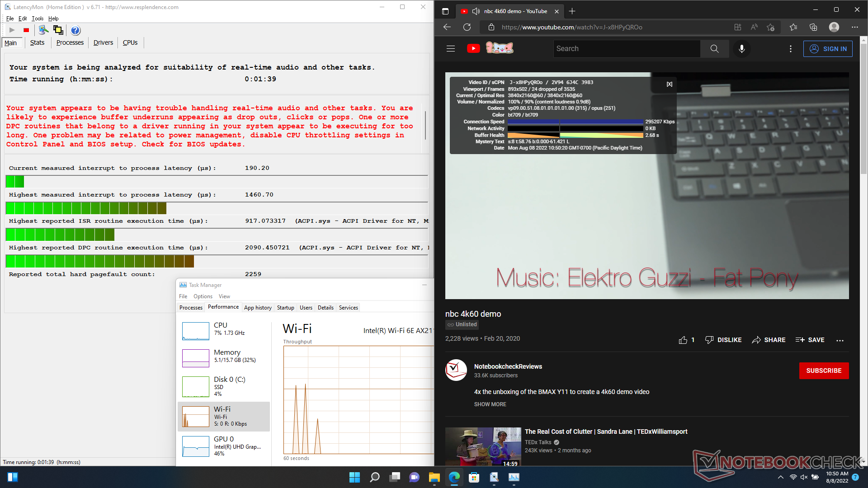Switch to the LatencyMon Stats tab
The width and height of the screenshot is (868, 488).
(37, 42)
